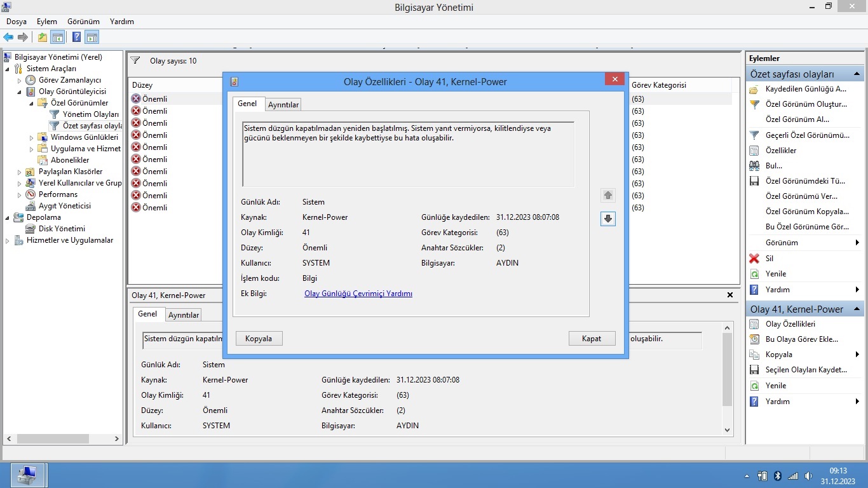This screenshot has width=868, height=488.
Task: Click the Bul search action
Action: pyautogui.click(x=774, y=166)
